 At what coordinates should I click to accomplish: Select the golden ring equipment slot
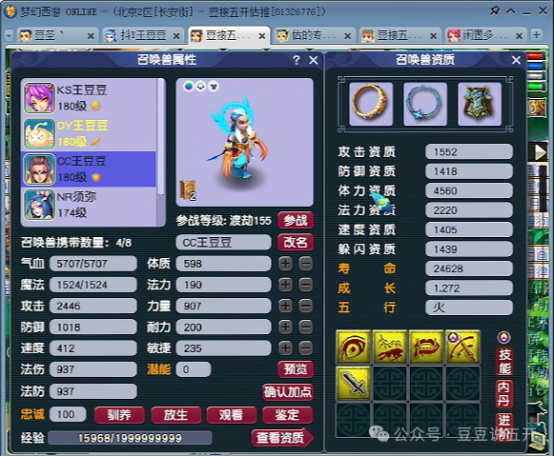coord(371,104)
